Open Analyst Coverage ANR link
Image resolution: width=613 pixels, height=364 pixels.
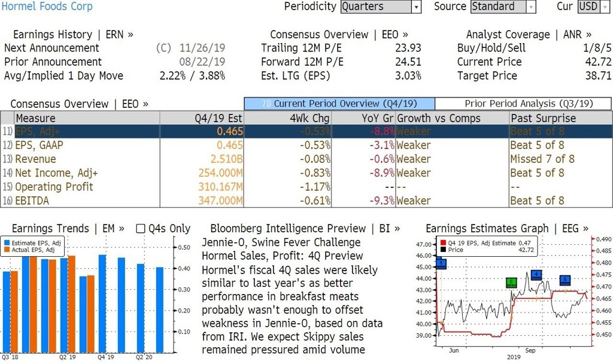[x=529, y=34]
